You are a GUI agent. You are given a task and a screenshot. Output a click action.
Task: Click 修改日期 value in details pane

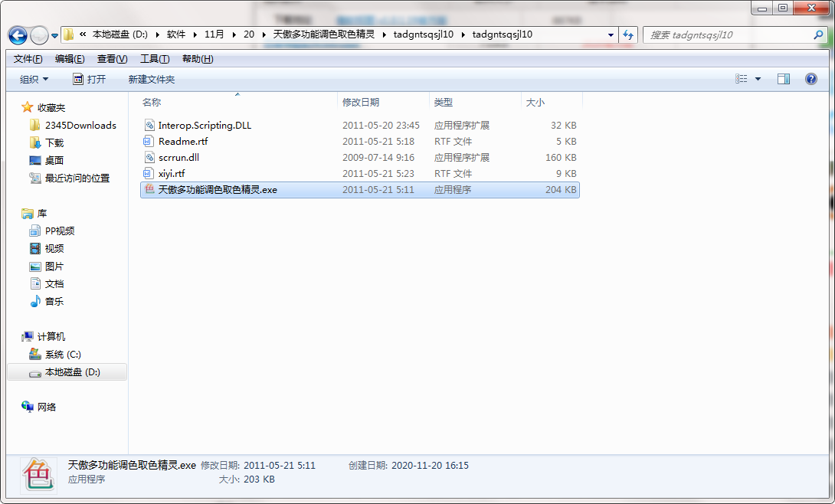click(279, 465)
